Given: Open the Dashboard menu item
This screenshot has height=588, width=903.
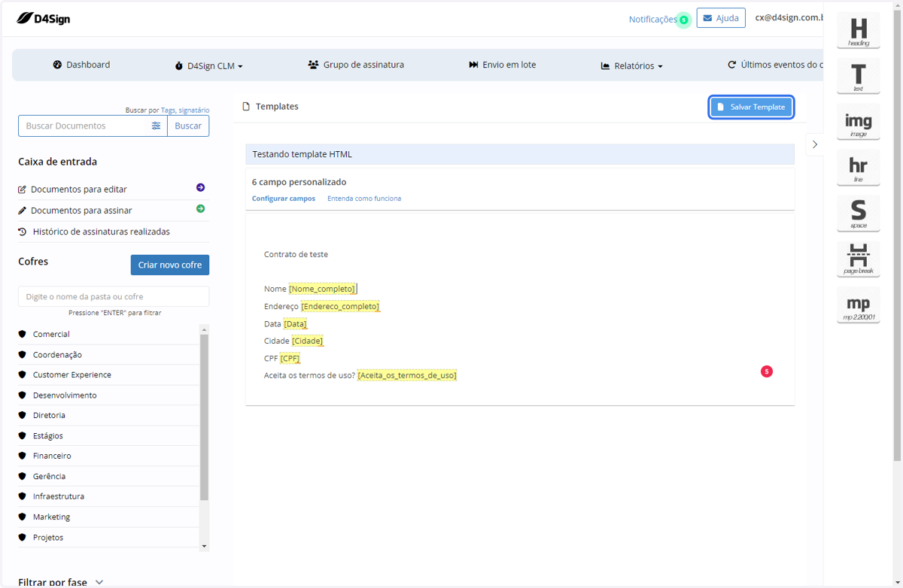Looking at the screenshot, I should point(81,65).
